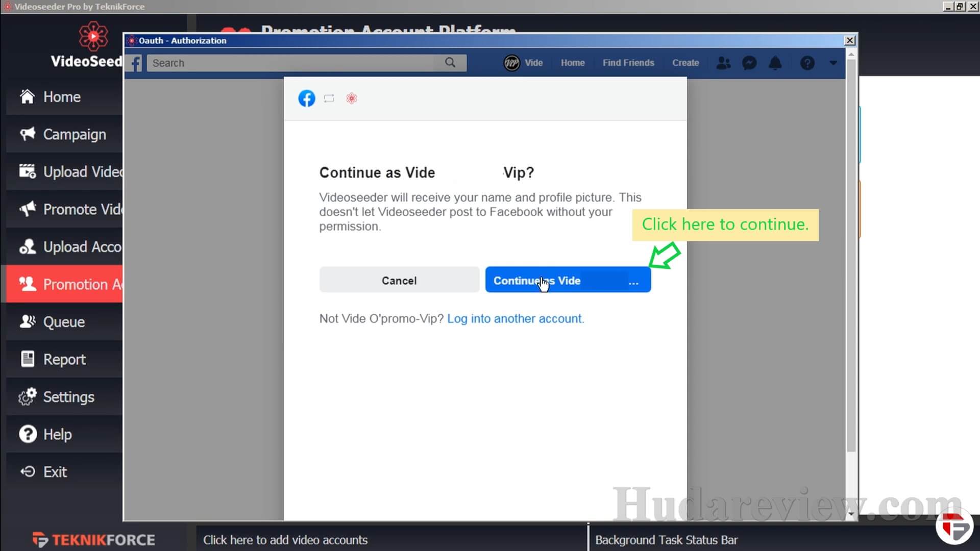Select the highlighted Promotion Account item
This screenshot has width=980, height=551.
[x=64, y=284]
